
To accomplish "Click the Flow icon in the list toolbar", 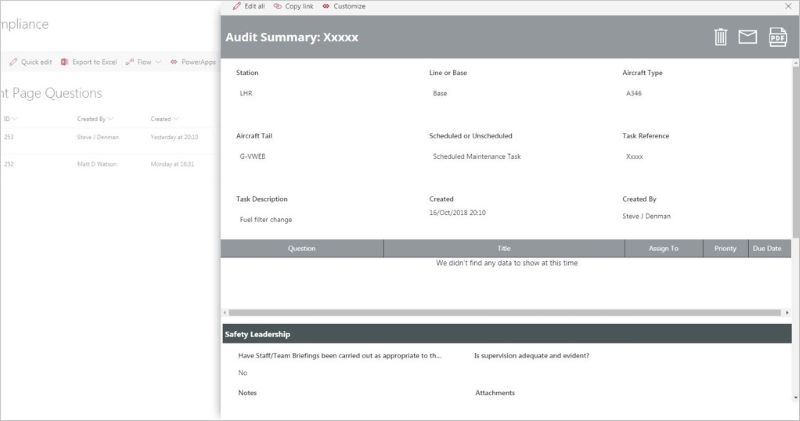I will [130, 62].
